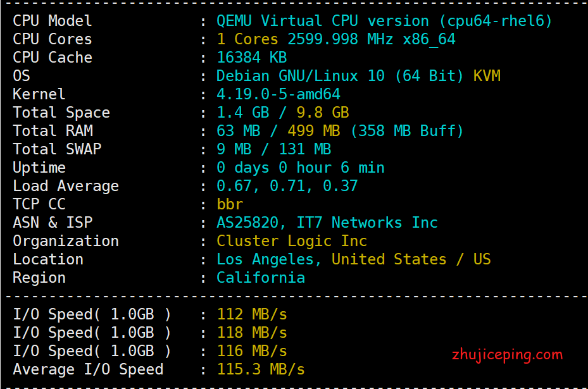Select the '16384 KB' cache value
The width and height of the screenshot is (588, 389).
(x=252, y=58)
